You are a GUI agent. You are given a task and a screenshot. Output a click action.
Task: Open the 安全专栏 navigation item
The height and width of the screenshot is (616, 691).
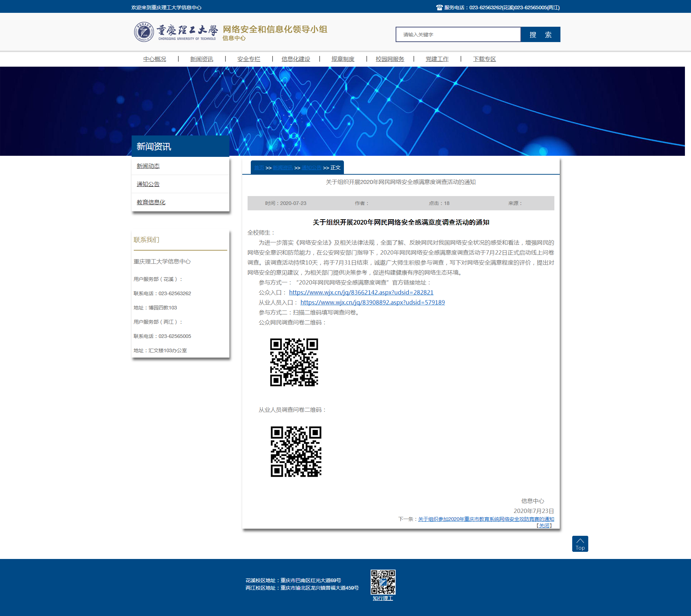click(249, 59)
